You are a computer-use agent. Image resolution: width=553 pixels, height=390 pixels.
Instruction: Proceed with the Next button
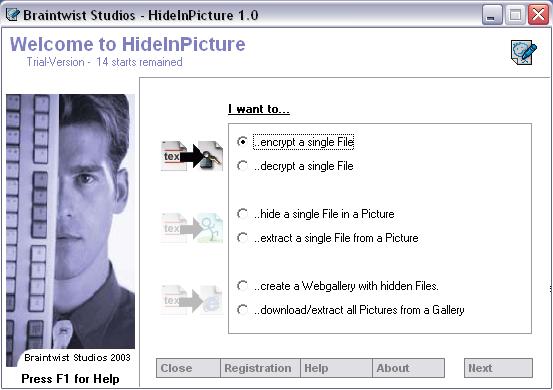pos(498,368)
